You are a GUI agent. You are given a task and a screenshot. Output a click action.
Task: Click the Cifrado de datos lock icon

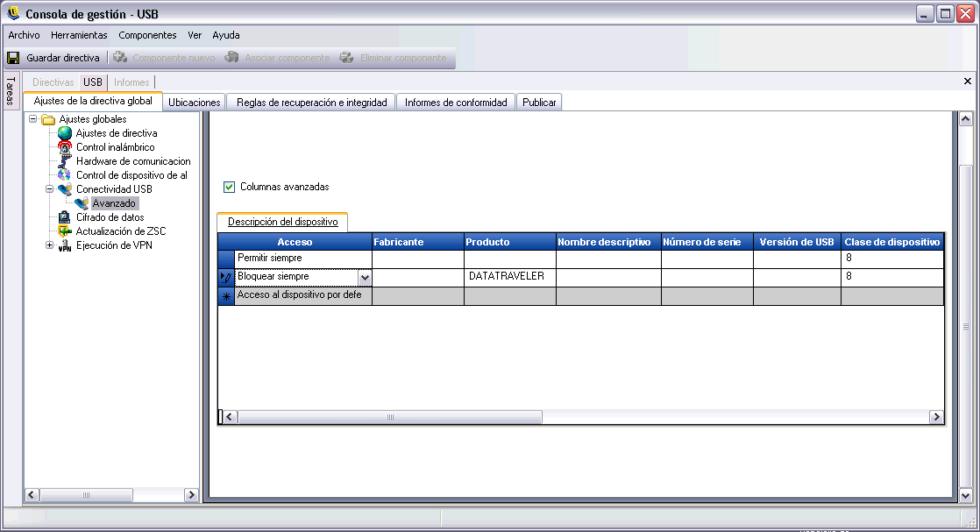tap(64, 217)
